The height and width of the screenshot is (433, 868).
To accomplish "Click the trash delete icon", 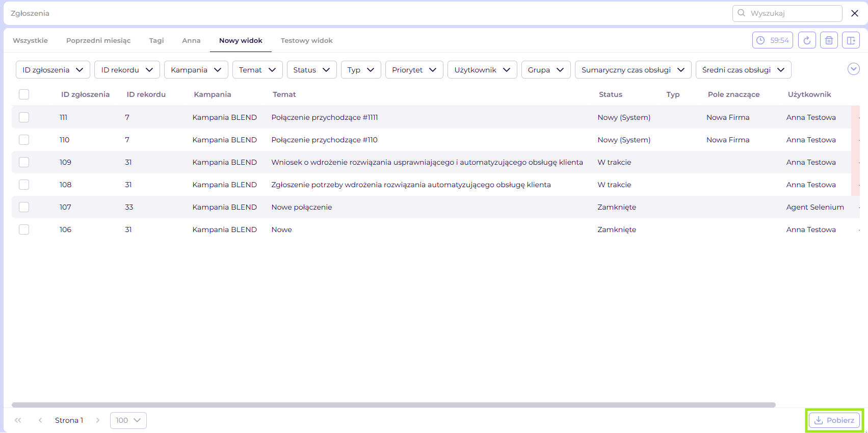I will tap(829, 40).
